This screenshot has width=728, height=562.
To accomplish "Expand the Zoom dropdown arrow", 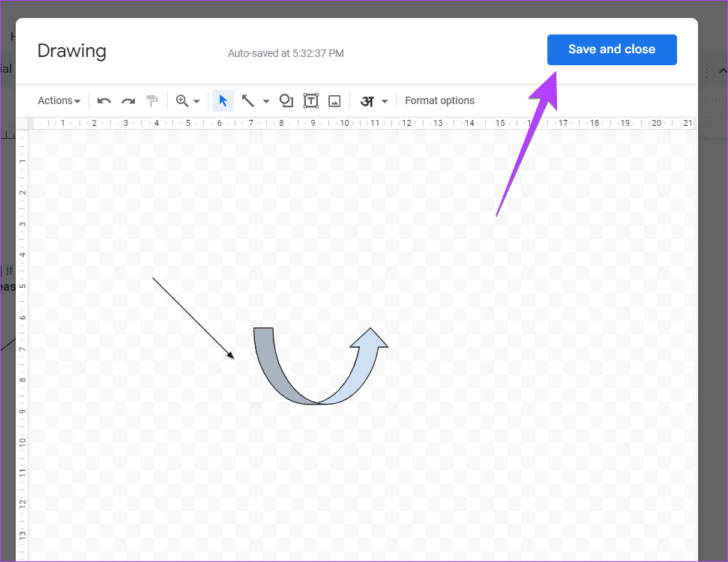I will (197, 101).
